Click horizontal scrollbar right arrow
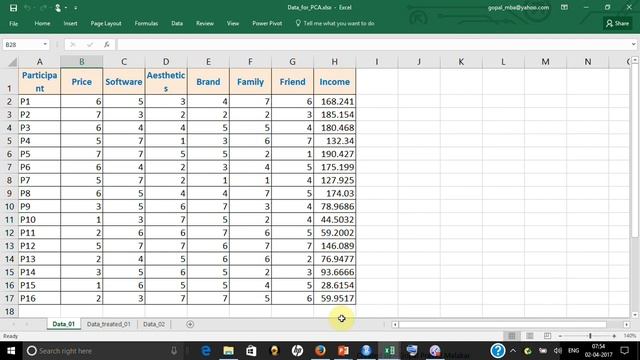This screenshot has width=640, height=360. click(627, 324)
